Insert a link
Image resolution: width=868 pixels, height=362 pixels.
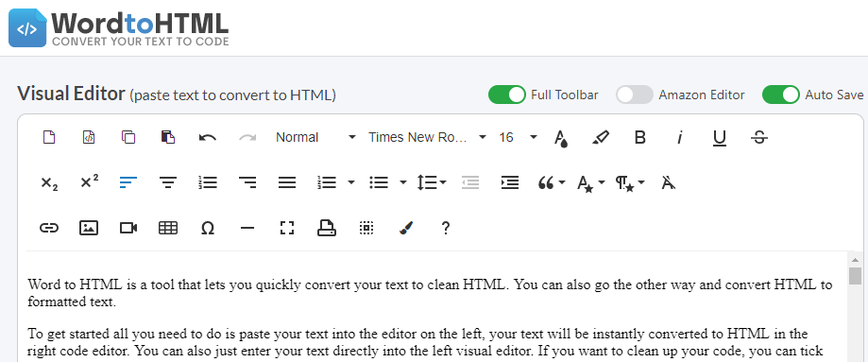(49, 228)
